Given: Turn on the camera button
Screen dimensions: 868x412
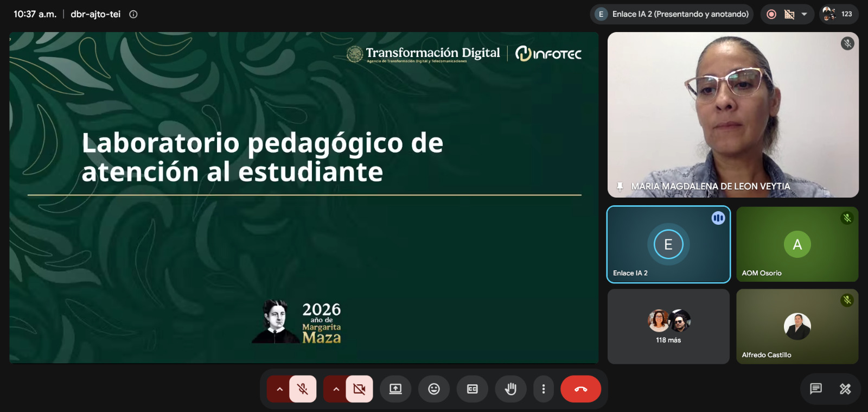Looking at the screenshot, I should [359, 389].
